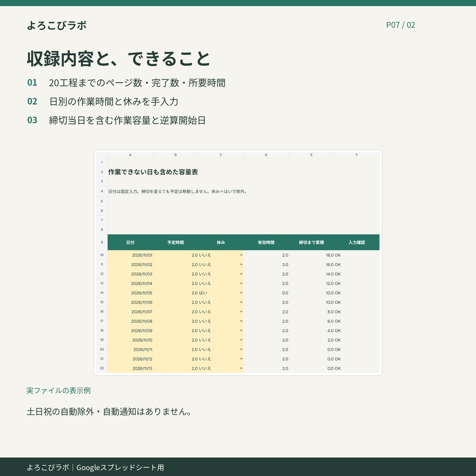Select row number 14 header
Viewport: 476px width, 476px height.
click(102, 293)
